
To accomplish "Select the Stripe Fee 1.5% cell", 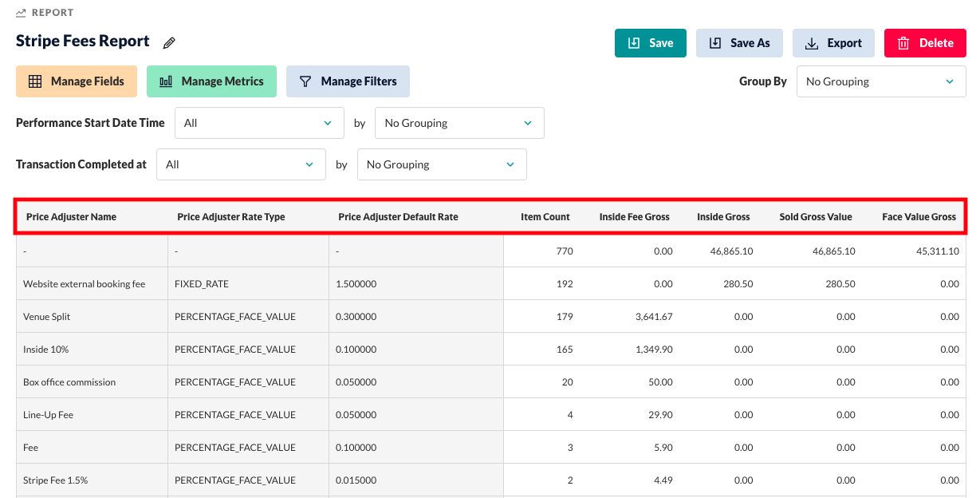I will coord(92,480).
